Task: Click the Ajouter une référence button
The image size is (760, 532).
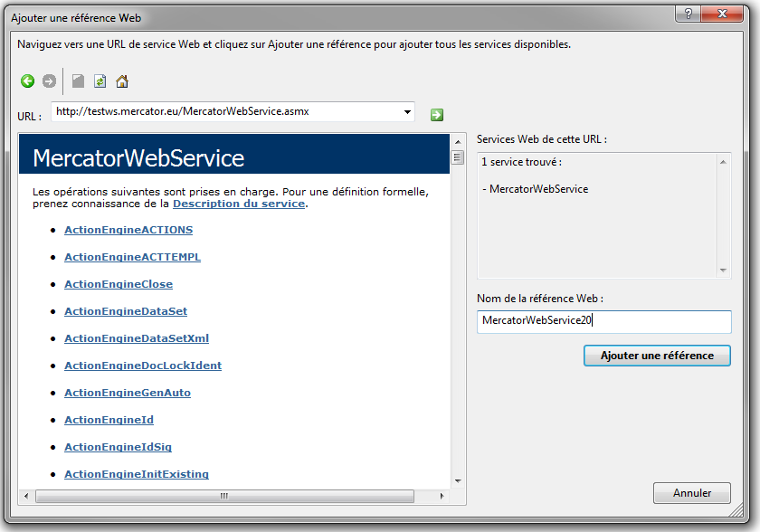Action: 657,356
